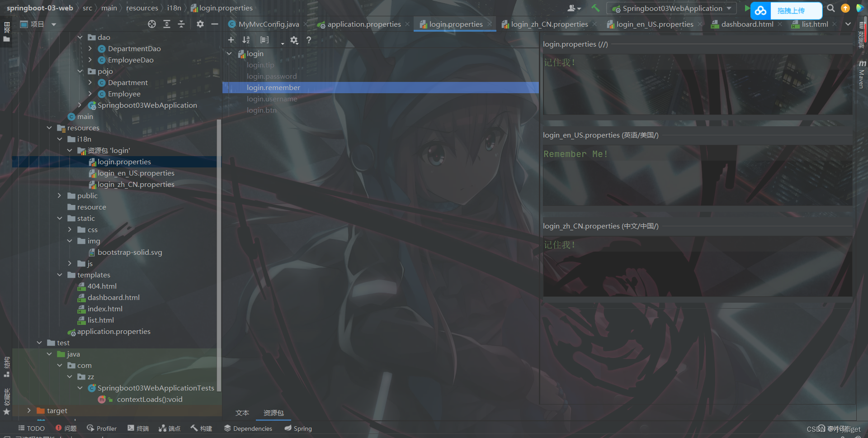This screenshot has width=868, height=438.
Task: Sort properties alphabetically
Action: coord(246,40)
